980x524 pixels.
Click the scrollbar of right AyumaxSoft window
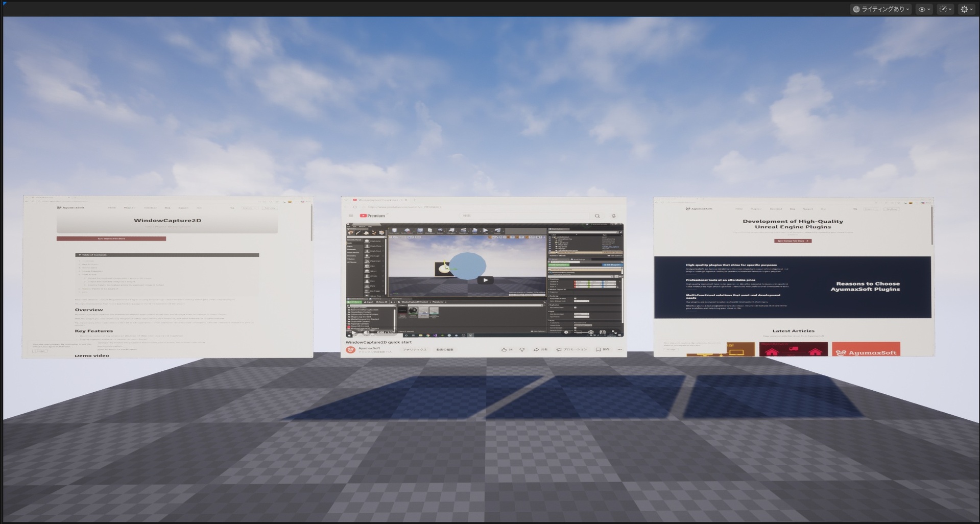(x=932, y=225)
